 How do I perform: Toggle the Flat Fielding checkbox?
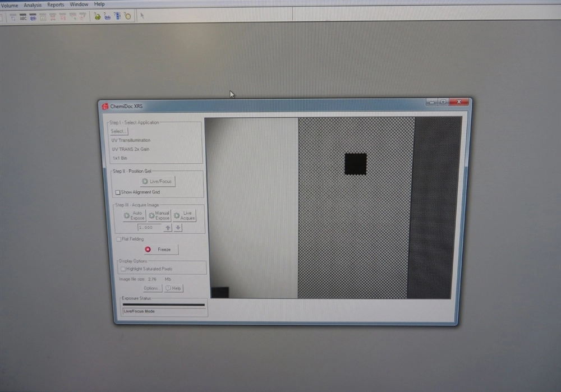(x=118, y=239)
